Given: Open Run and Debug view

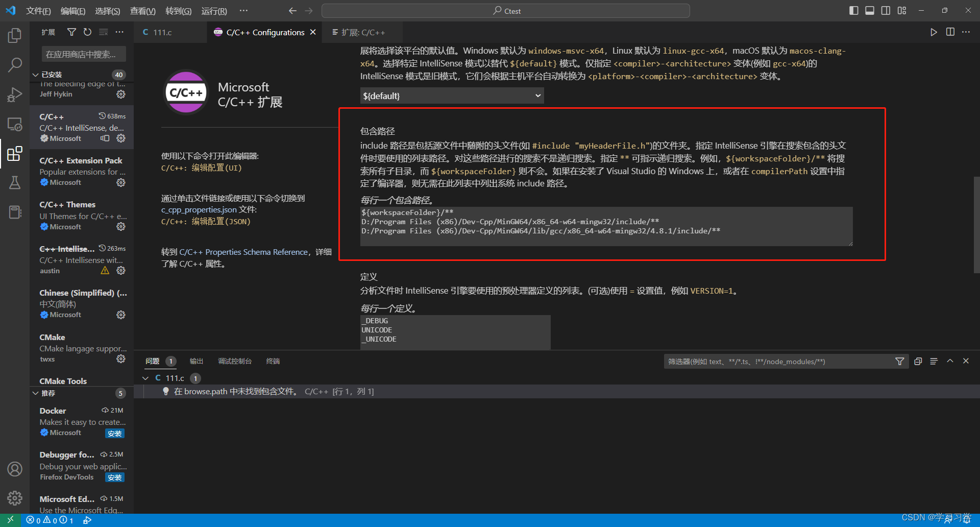Looking at the screenshot, I should 15,94.
